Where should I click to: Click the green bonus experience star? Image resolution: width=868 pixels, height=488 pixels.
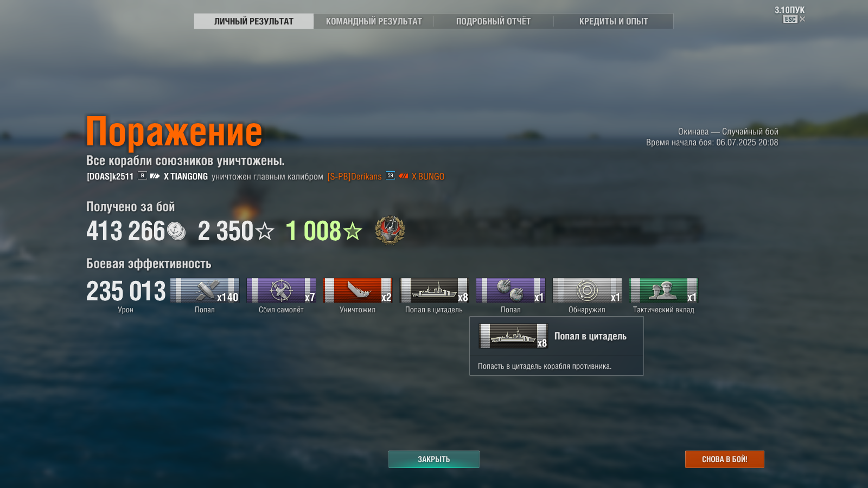click(x=353, y=231)
